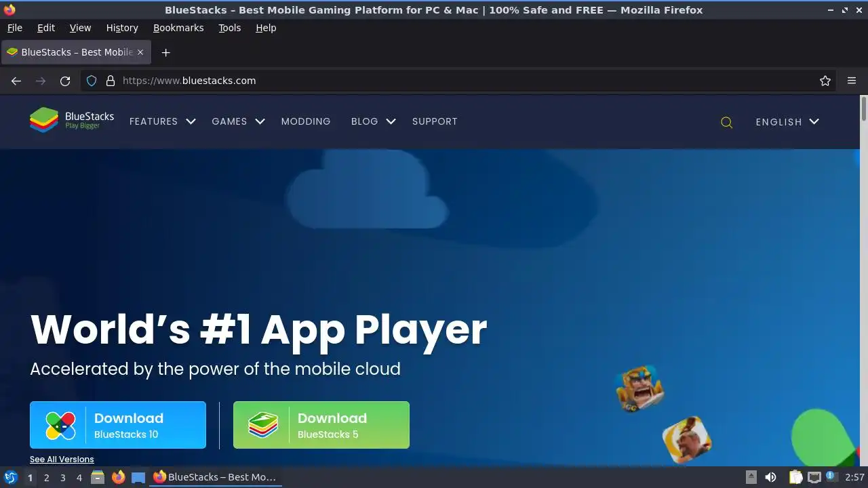The image size is (868, 488).
Task: Click the BlueStacks logo in the site header
Action: click(x=72, y=121)
